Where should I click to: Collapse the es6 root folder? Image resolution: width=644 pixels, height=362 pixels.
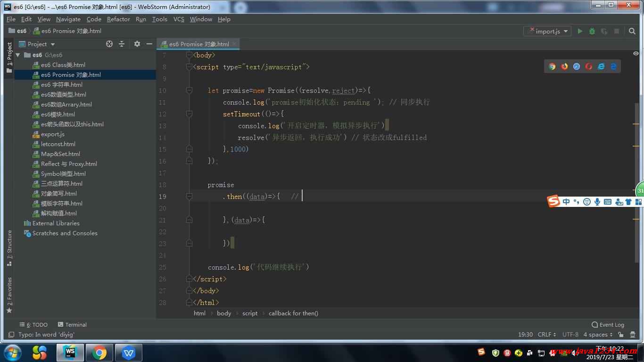18,55
